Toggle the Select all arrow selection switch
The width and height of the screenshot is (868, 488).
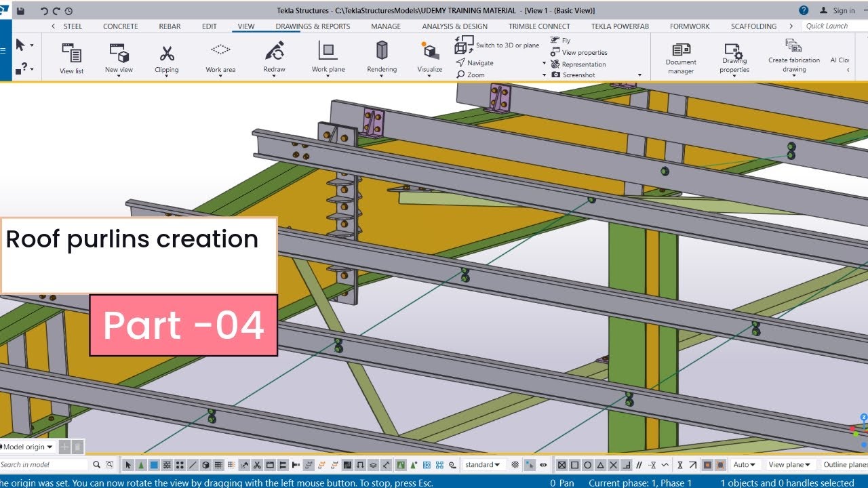click(x=128, y=465)
